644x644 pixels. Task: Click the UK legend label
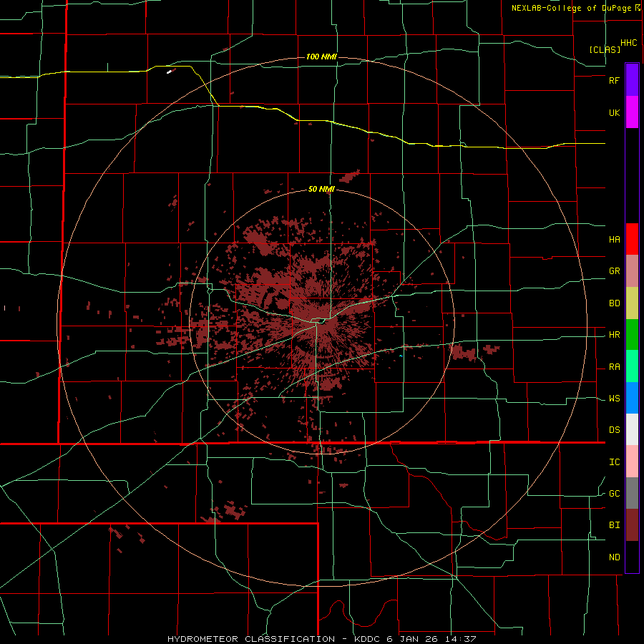pos(615,112)
